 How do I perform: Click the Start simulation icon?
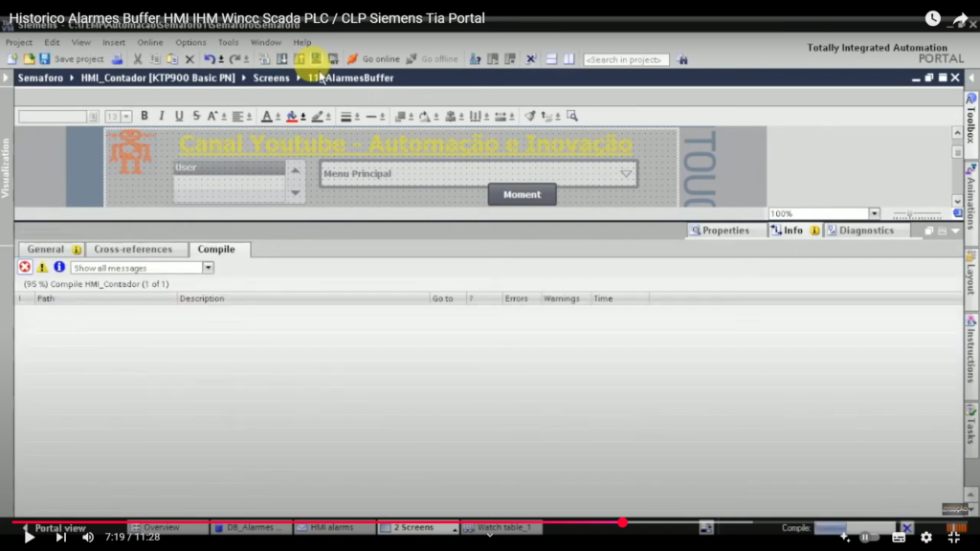[316, 59]
